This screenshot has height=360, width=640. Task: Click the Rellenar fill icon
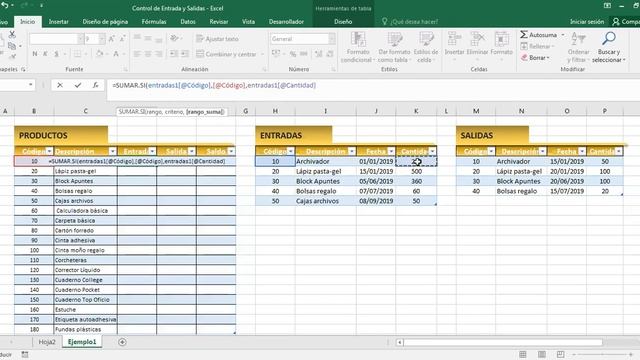coord(524,47)
